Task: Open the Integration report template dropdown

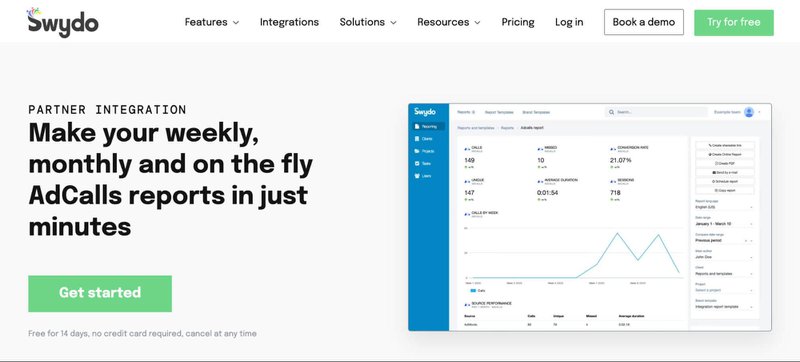Action: [724, 307]
